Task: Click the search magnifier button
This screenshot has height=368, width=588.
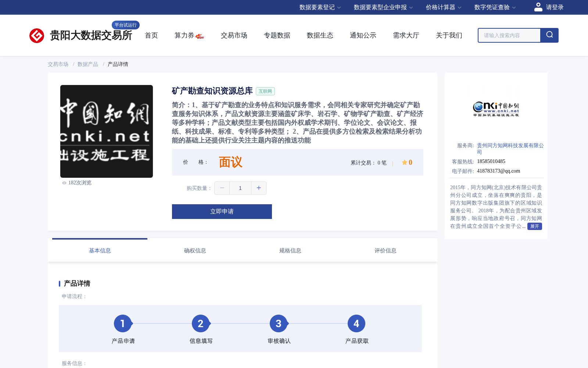Action: tap(549, 35)
